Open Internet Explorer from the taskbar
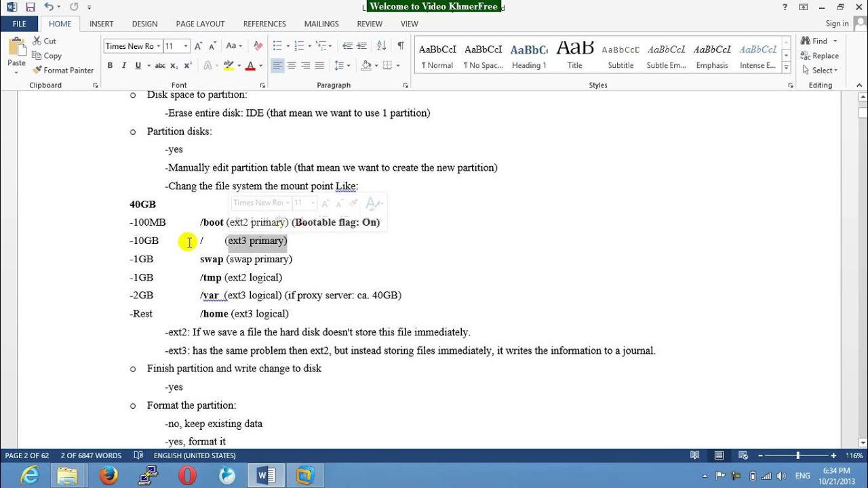868x488 pixels. point(29,476)
